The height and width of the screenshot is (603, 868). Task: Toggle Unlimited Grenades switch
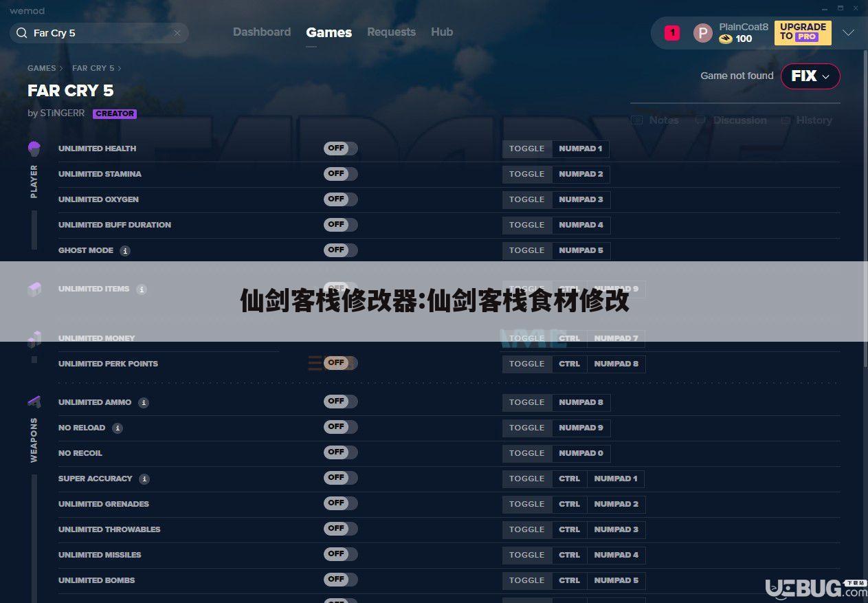341,503
